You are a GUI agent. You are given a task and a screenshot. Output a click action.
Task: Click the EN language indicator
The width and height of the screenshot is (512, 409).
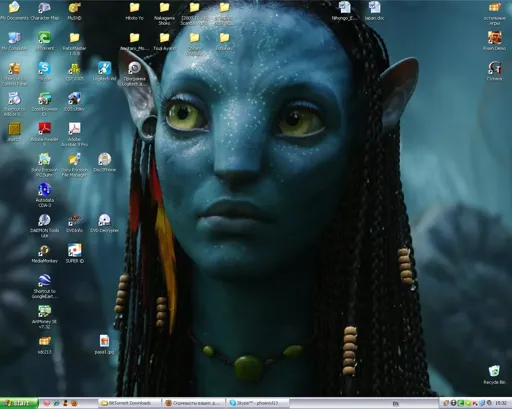396,404
